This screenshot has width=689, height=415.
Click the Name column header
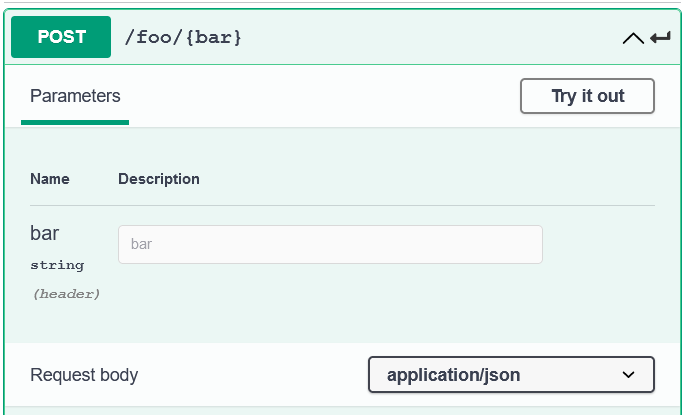[50, 179]
